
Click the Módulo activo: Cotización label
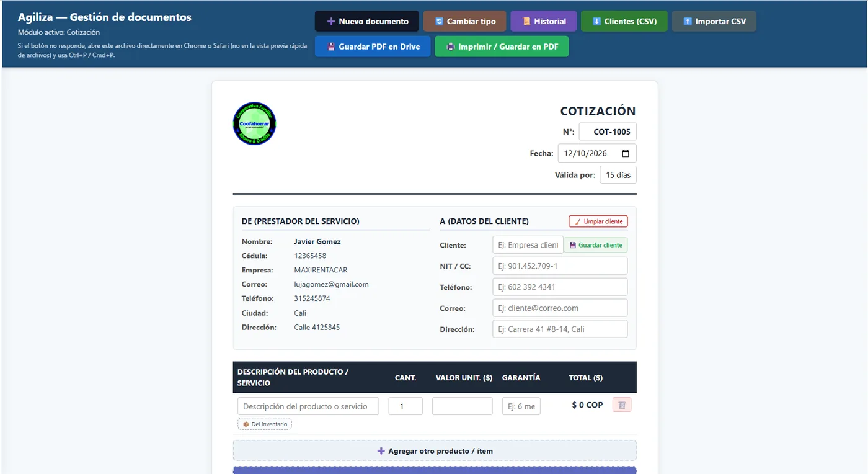[x=59, y=32]
